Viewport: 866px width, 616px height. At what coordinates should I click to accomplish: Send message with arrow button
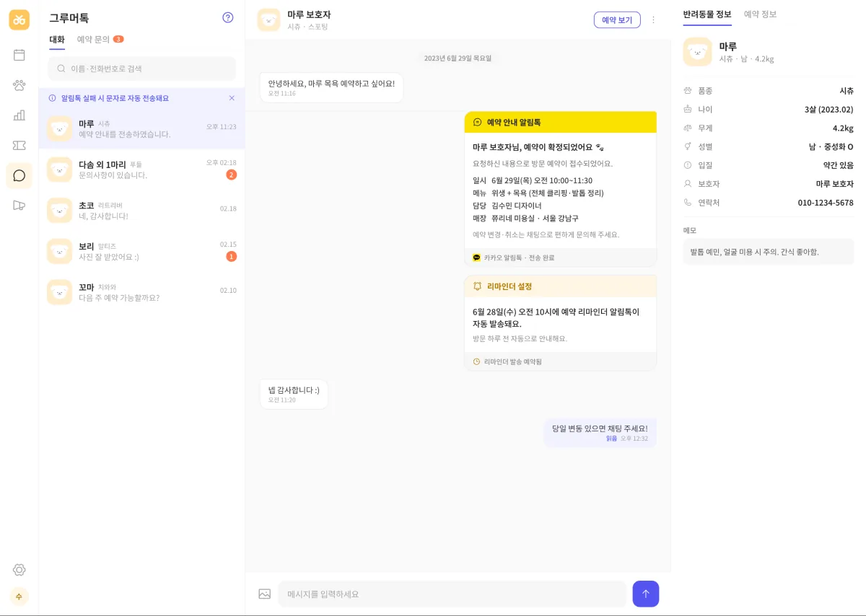646,594
